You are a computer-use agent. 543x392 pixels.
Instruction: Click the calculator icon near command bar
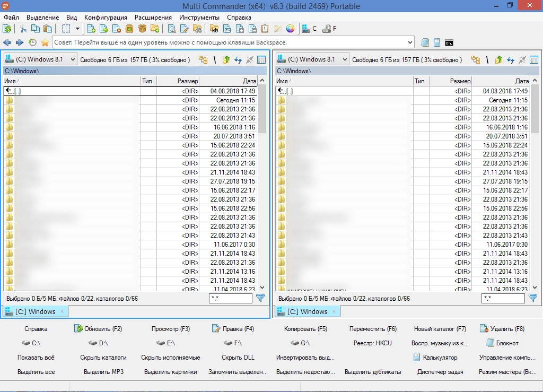click(x=437, y=42)
